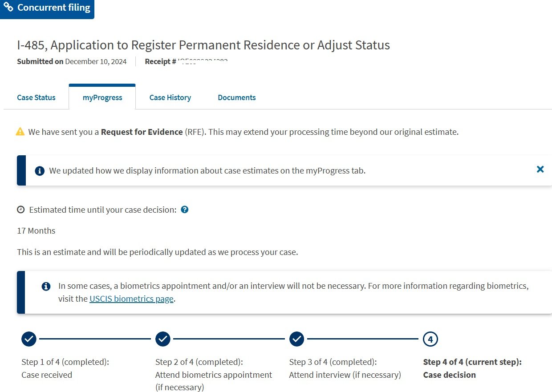
Task: Click the Concurrent filing link icon
Action: click(8, 8)
